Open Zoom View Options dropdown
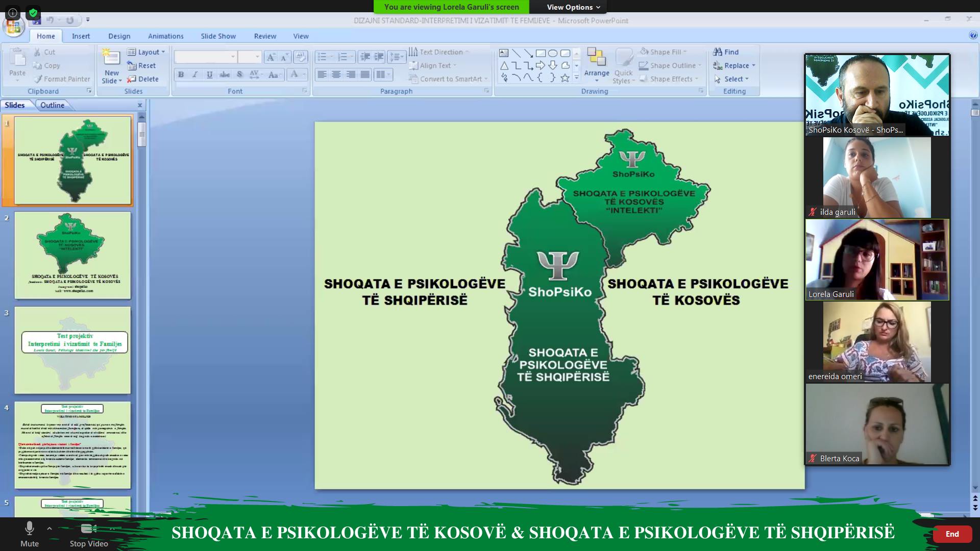Screen dimensions: 980x551 pyautogui.click(x=574, y=7)
